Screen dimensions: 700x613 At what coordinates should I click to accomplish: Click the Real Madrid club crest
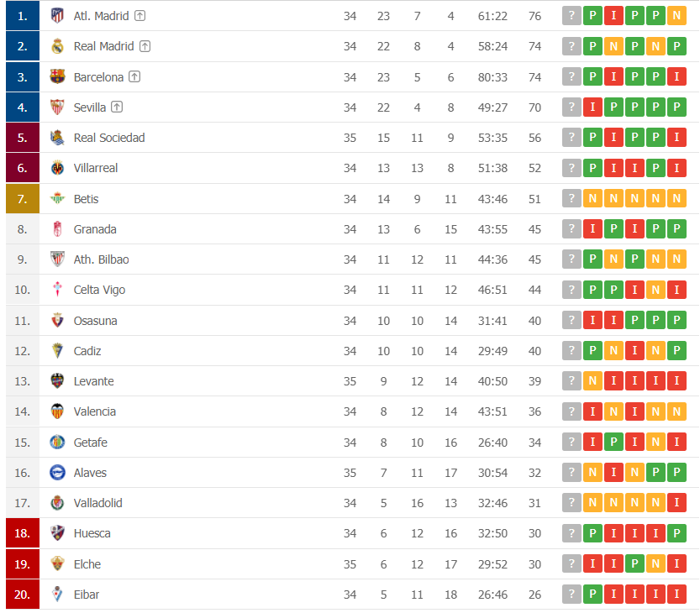57,46
